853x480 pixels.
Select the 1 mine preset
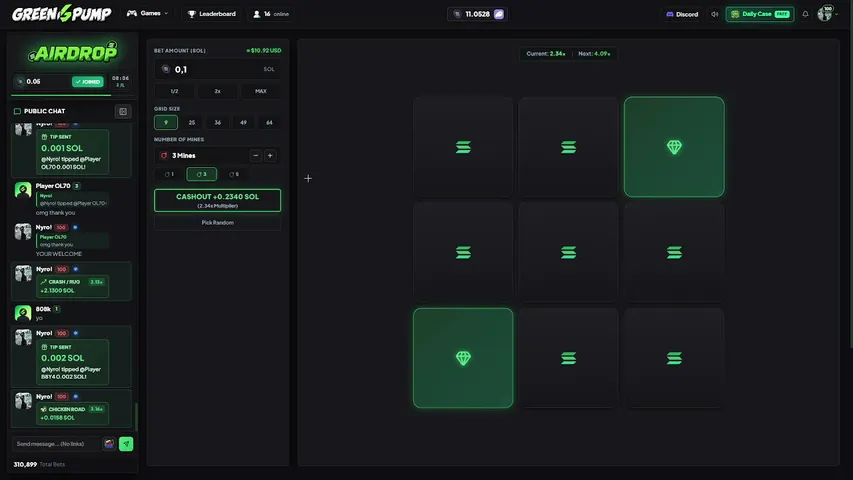point(170,174)
